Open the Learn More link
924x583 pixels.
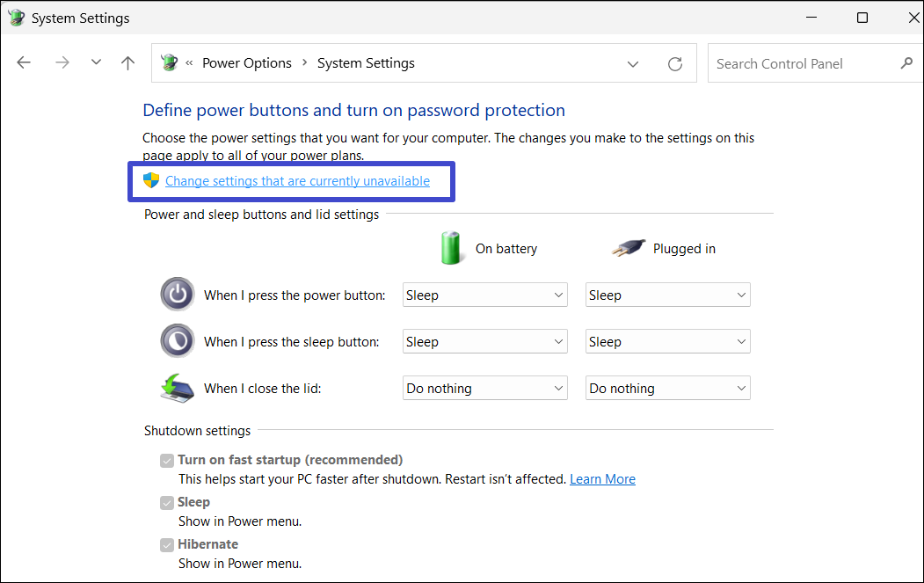(602, 479)
